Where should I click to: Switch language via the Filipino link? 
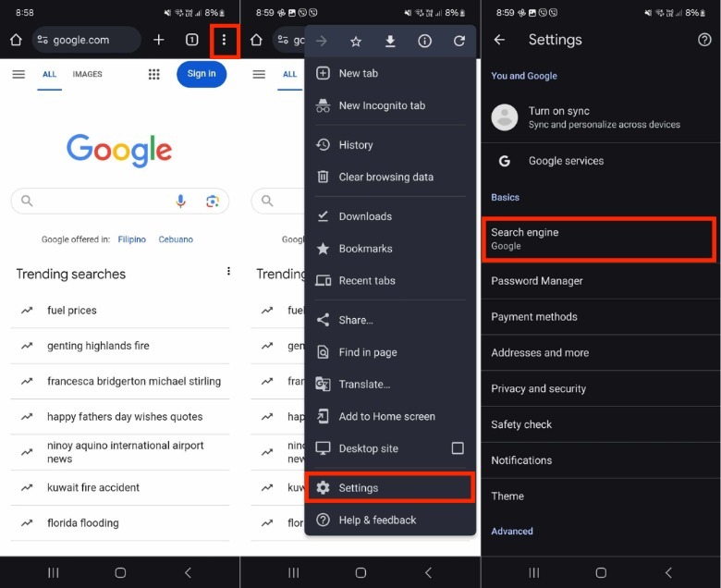[131, 239]
